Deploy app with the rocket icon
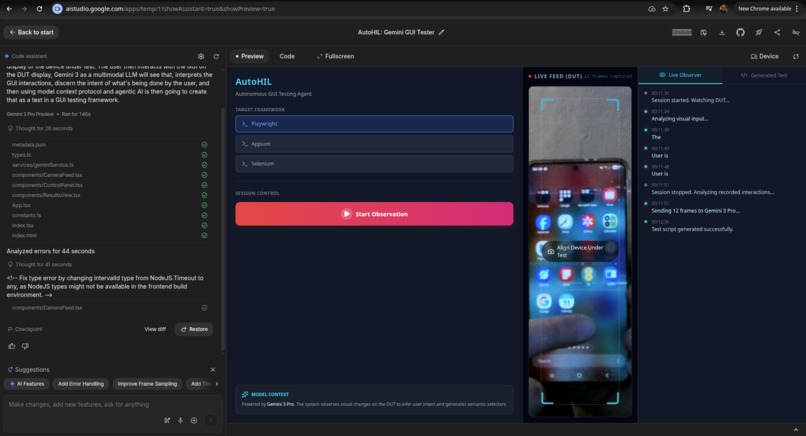Image resolution: width=806 pixels, height=436 pixels. (759, 32)
